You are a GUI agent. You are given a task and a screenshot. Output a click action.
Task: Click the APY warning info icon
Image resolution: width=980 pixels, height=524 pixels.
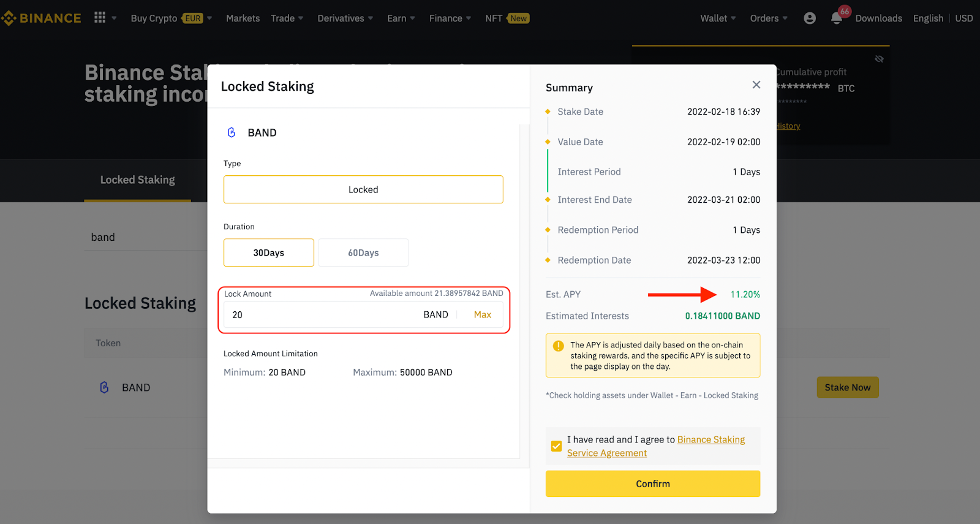[x=558, y=346]
